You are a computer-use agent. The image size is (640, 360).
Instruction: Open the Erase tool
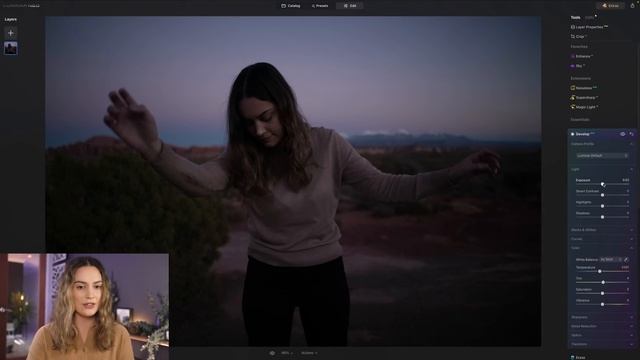[x=578, y=357]
